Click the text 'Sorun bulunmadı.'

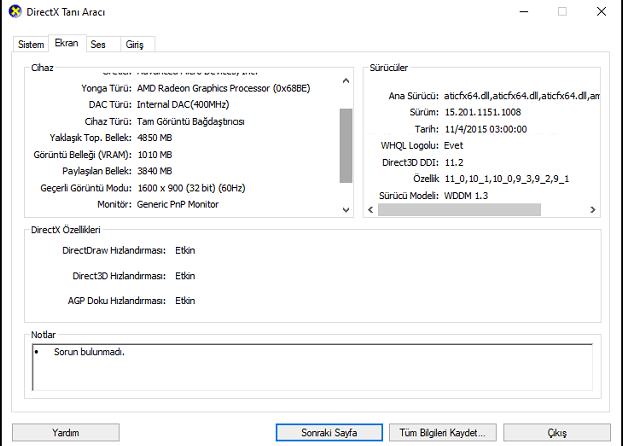(x=89, y=352)
